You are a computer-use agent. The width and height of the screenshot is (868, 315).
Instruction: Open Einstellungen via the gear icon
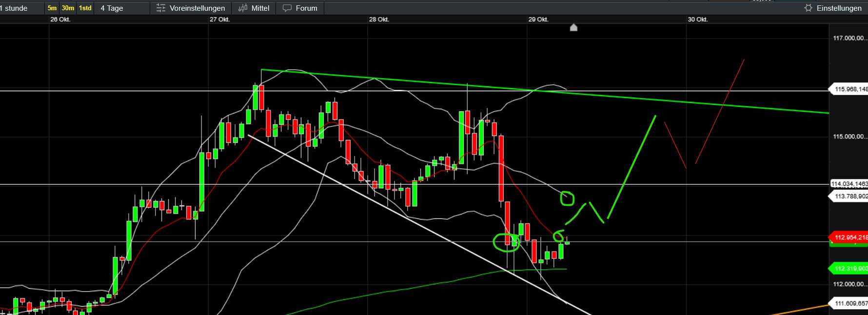808,8
